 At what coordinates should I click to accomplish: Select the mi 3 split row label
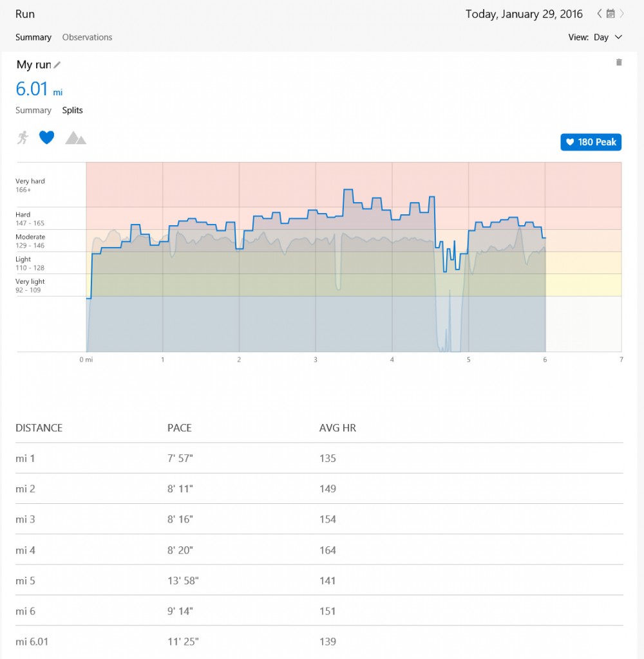(25, 519)
